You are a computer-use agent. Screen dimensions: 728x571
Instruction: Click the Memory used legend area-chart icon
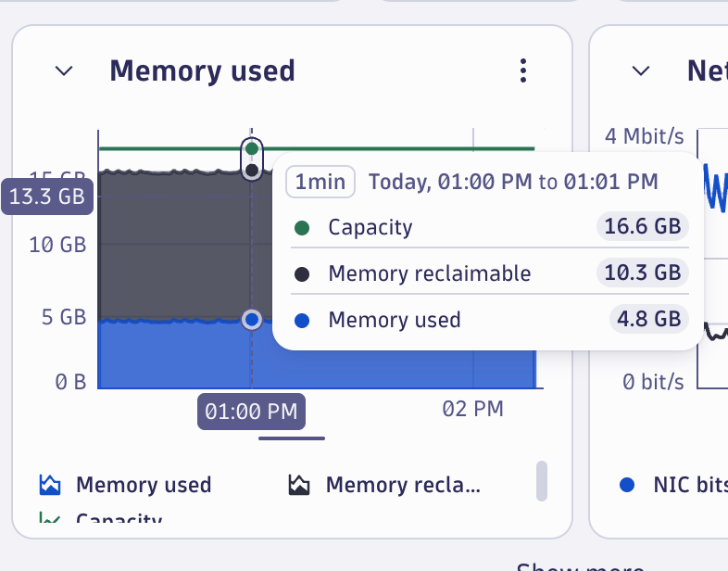click(x=50, y=485)
